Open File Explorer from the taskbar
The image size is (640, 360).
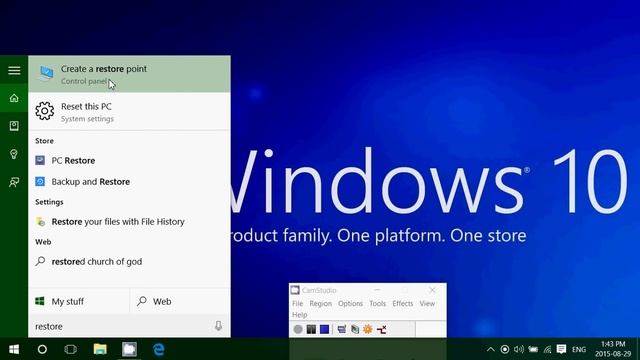(100, 349)
